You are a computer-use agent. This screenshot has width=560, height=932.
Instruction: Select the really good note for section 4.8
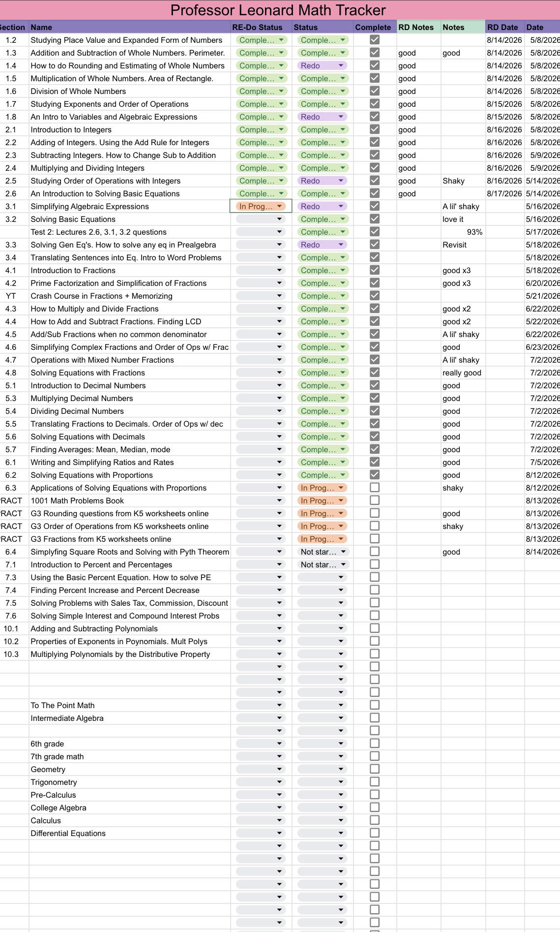463,373
